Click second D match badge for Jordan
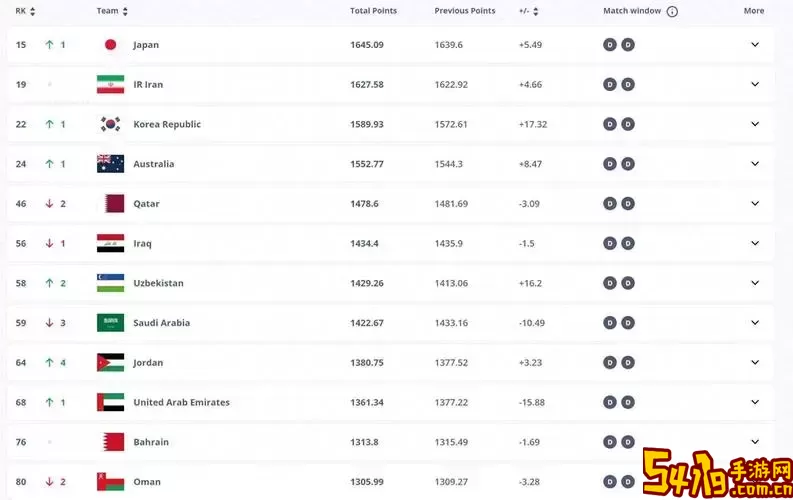This screenshot has width=793, height=500. click(x=628, y=362)
